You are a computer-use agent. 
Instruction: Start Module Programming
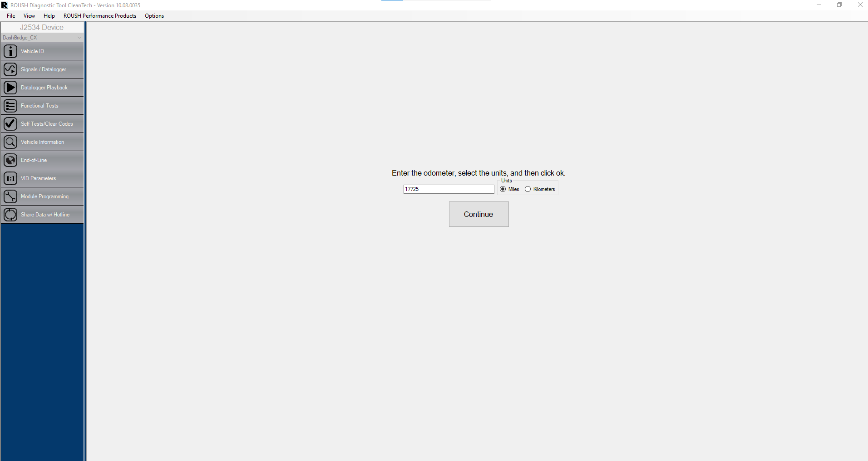pyautogui.click(x=42, y=196)
